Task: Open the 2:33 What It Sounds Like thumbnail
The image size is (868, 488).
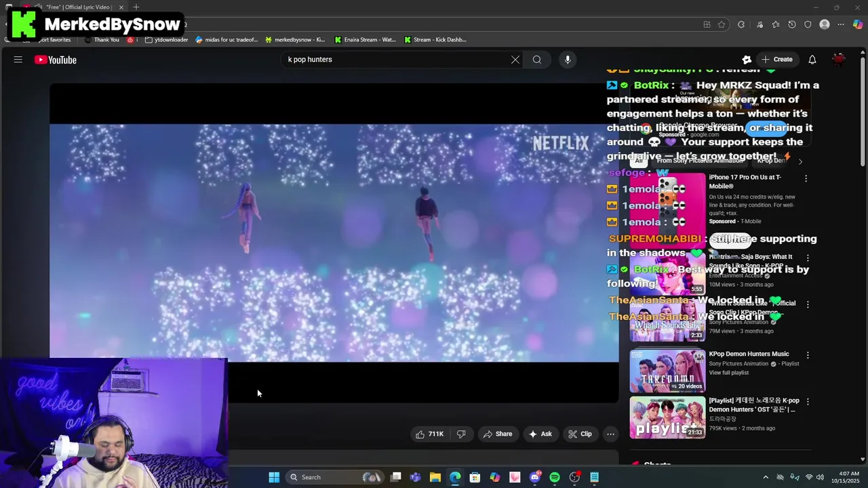Action: click(667, 321)
